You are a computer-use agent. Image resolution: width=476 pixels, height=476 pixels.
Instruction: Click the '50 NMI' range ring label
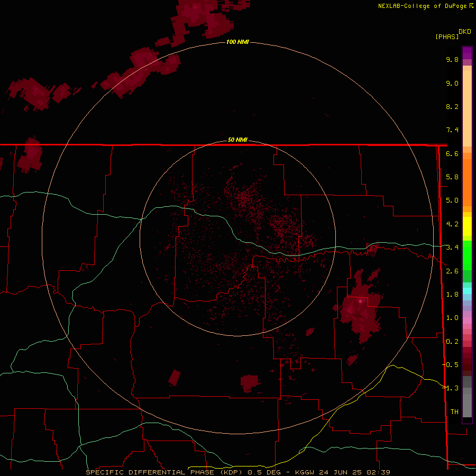point(237,140)
